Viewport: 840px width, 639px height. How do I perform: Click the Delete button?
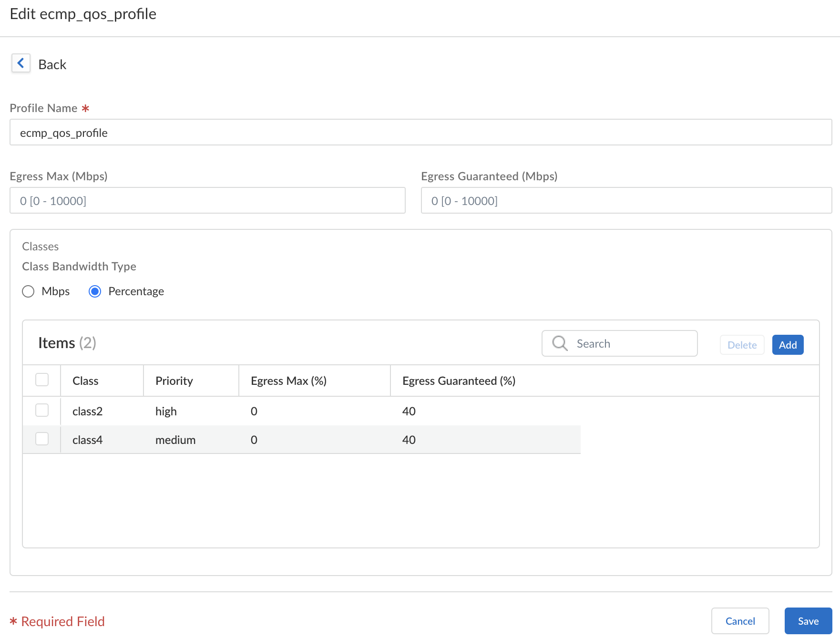[x=742, y=345]
